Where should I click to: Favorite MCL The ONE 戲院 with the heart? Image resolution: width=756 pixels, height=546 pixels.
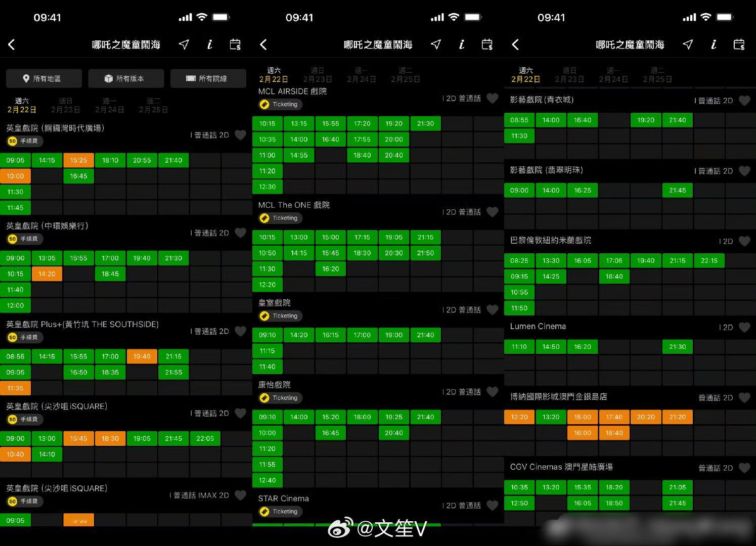tap(493, 212)
